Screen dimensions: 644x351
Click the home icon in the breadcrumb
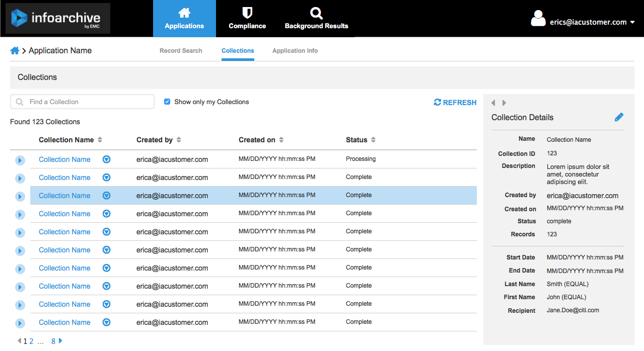click(15, 51)
